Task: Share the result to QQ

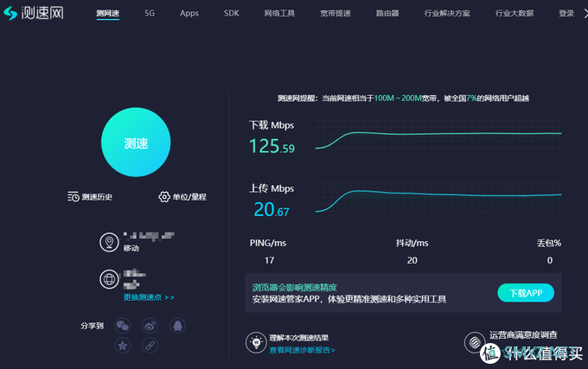Action: coord(177,326)
